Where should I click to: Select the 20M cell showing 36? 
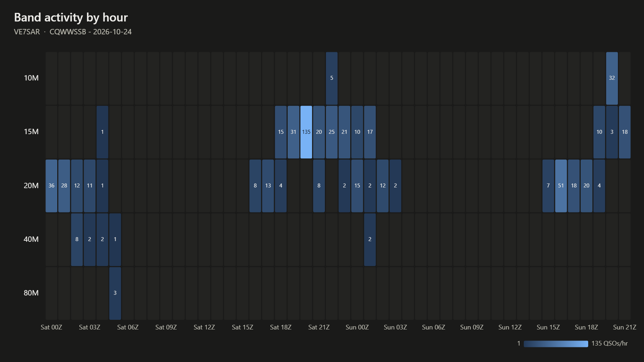coord(52,186)
